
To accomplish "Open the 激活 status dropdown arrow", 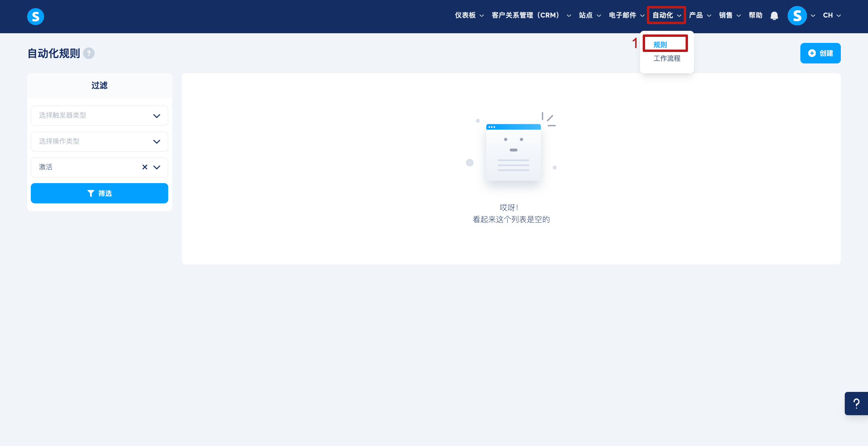I will pyautogui.click(x=157, y=167).
